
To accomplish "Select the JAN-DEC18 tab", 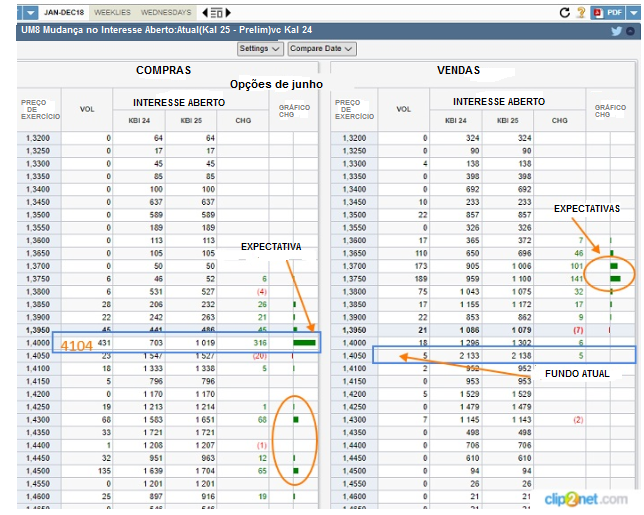I will pos(65,12).
